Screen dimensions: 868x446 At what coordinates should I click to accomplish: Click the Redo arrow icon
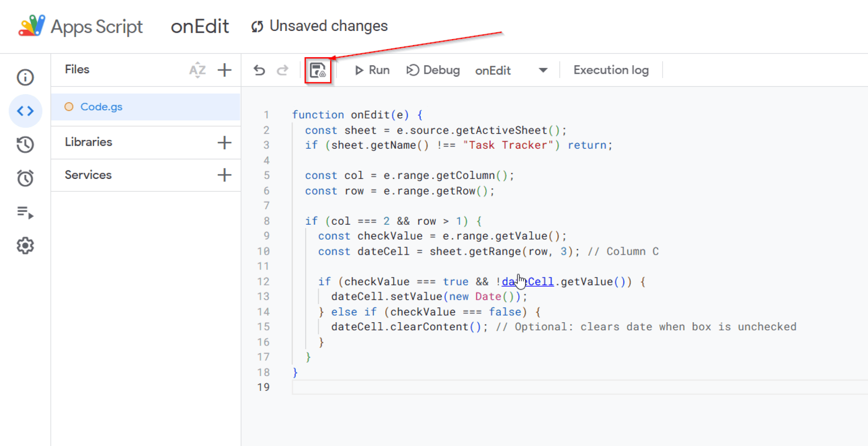283,70
